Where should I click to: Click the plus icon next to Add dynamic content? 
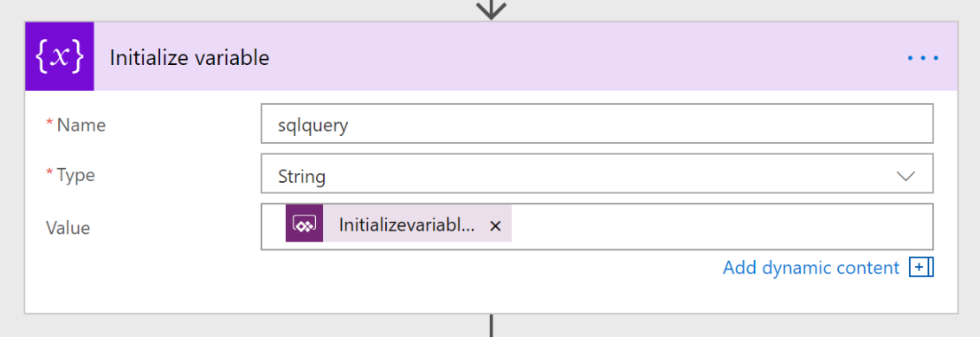[919, 268]
